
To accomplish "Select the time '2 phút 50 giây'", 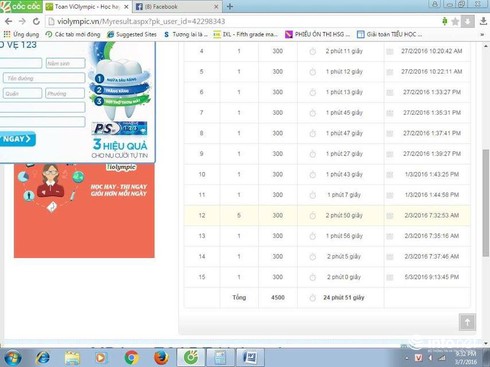I will point(344,215).
